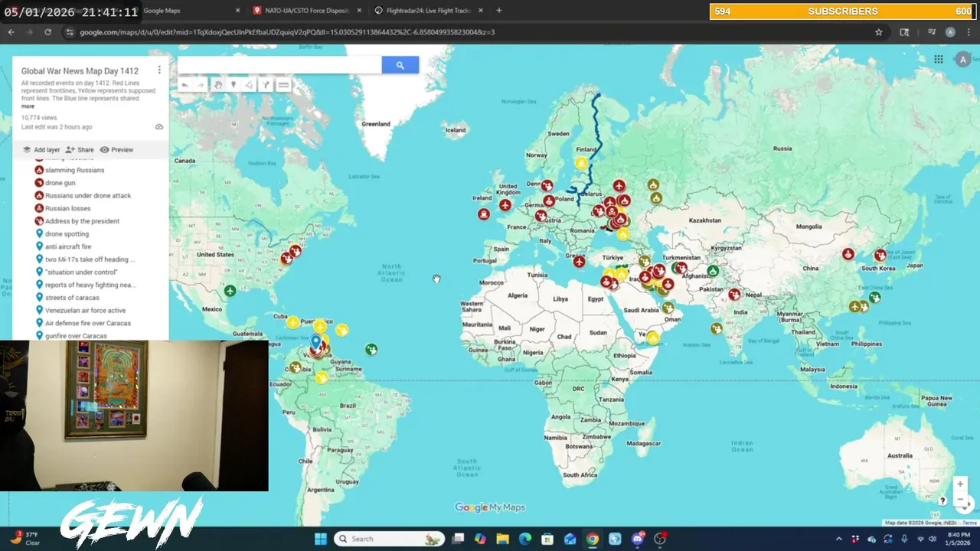Click the red airplane marker south of Greece
980x551 pixels.
(580, 262)
